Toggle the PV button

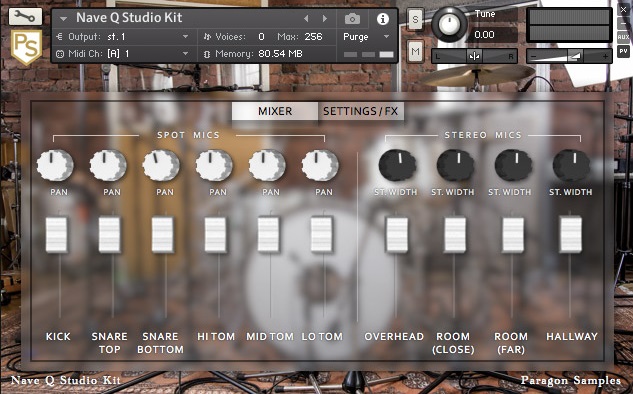[x=623, y=51]
